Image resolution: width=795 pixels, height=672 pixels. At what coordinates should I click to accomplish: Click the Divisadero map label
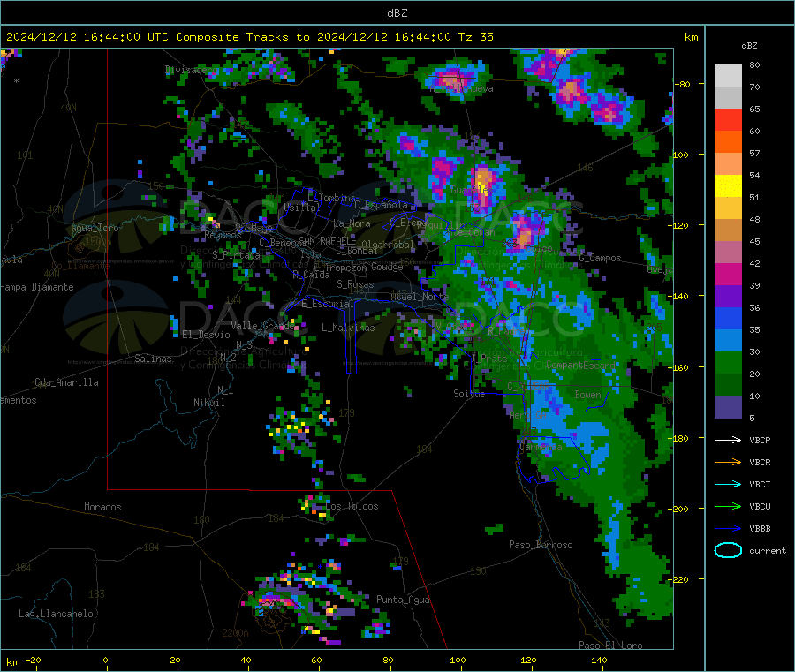tap(192, 70)
